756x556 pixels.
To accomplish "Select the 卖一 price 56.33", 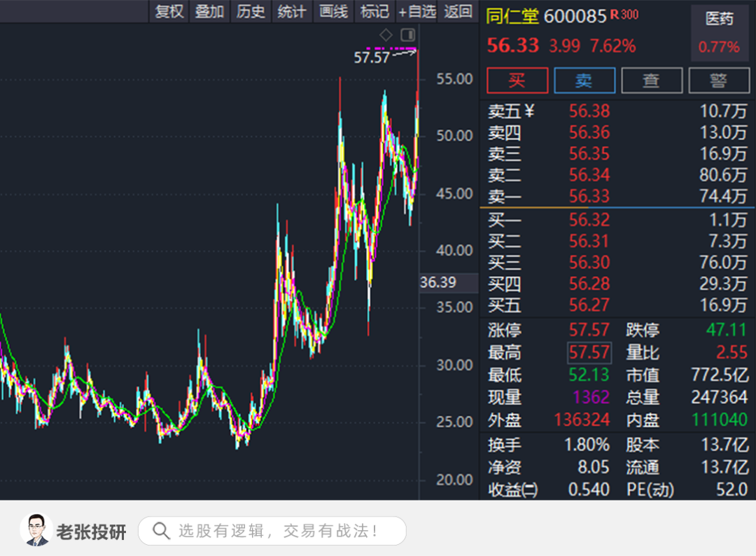I will (x=589, y=196).
